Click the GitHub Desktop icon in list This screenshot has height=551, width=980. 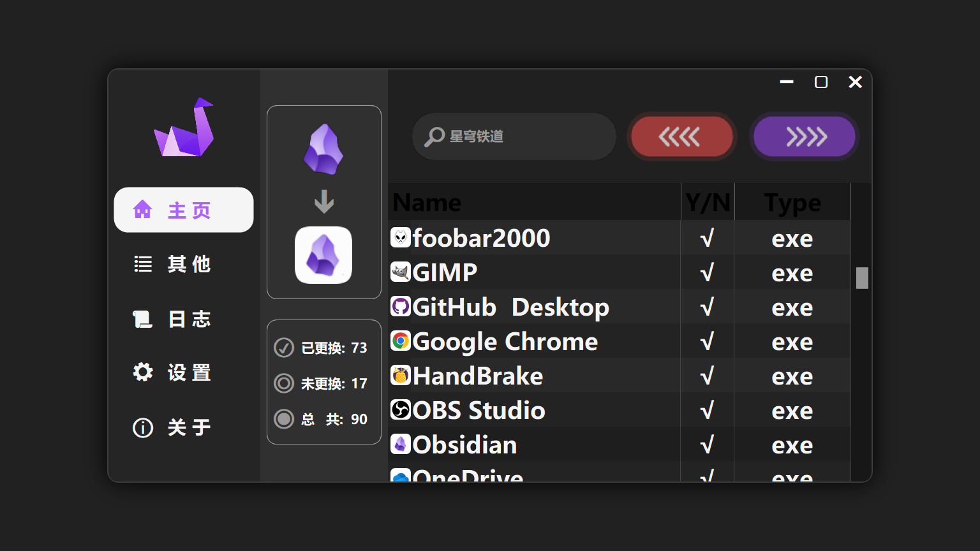[x=400, y=307]
